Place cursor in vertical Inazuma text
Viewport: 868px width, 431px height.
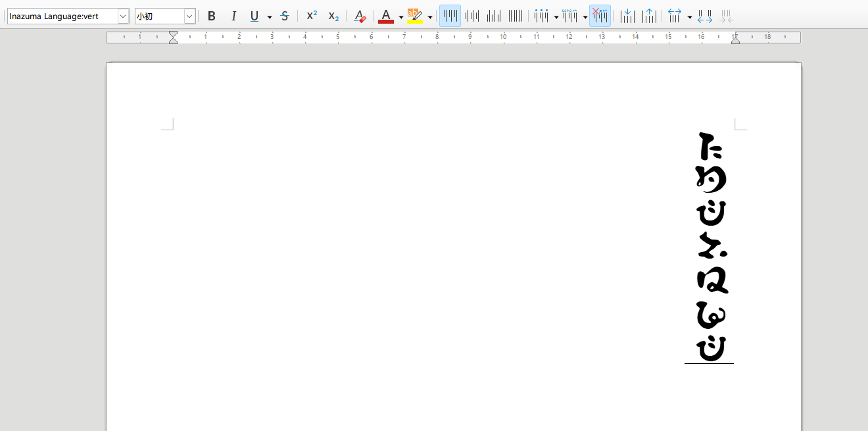711,247
